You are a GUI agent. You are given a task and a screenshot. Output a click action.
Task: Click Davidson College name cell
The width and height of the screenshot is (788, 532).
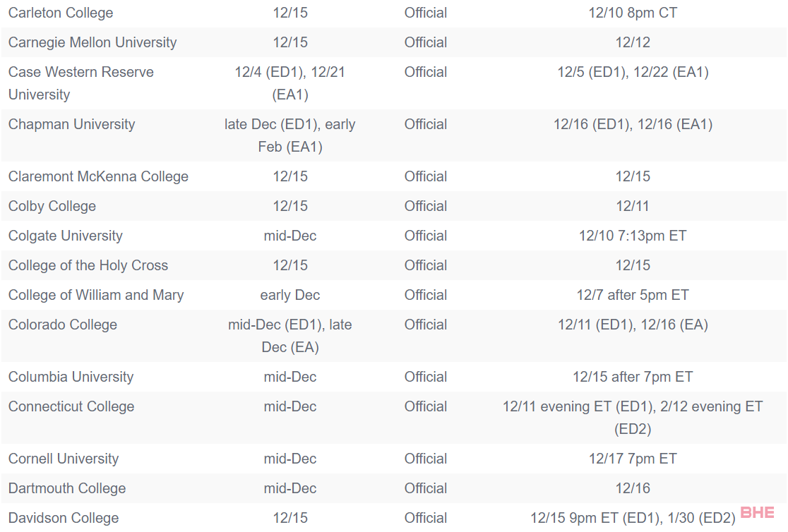64,518
